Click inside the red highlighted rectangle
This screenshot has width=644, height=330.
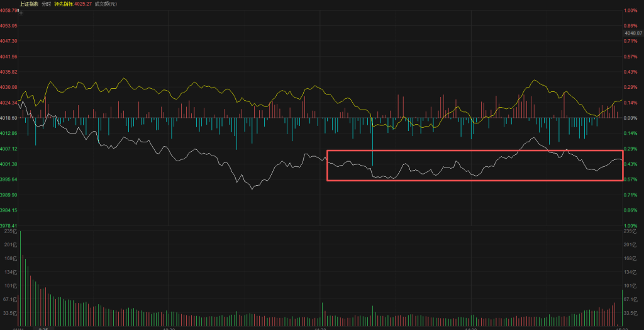[475, 166]
